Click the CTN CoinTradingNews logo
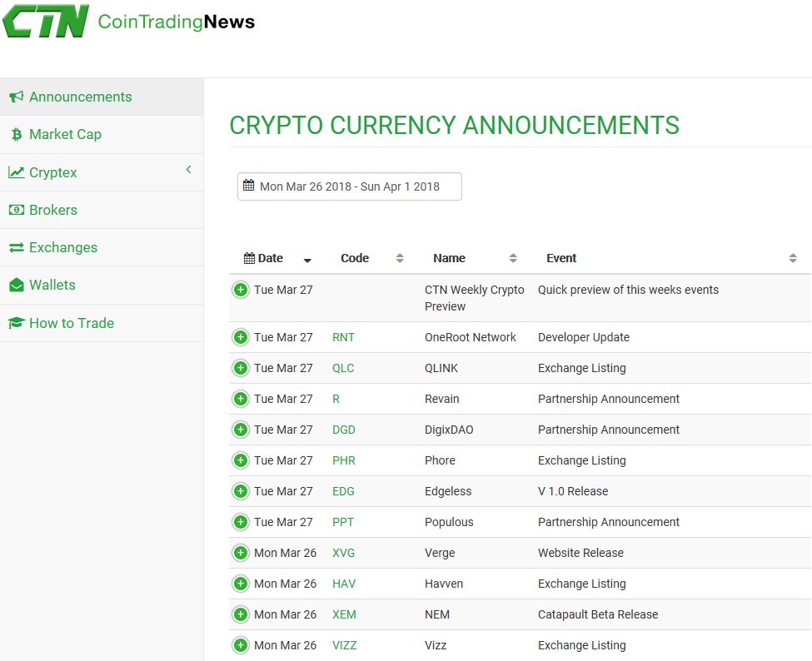 tap(128, 21)
